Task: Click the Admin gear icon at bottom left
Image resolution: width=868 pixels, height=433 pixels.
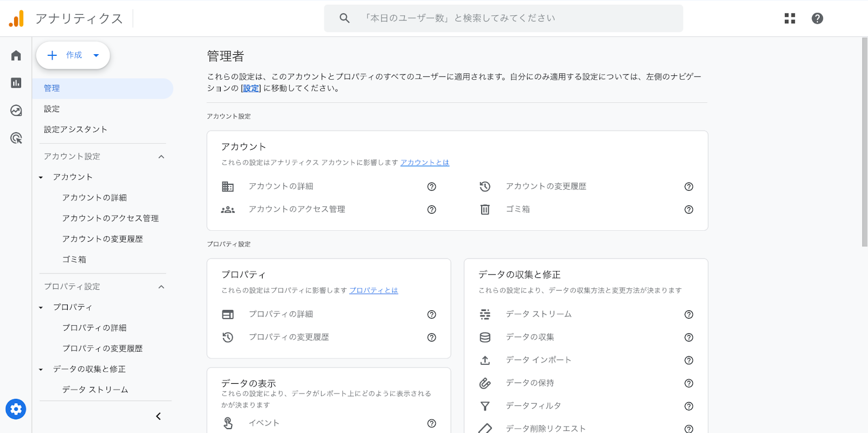Action: tap(16, 409)
